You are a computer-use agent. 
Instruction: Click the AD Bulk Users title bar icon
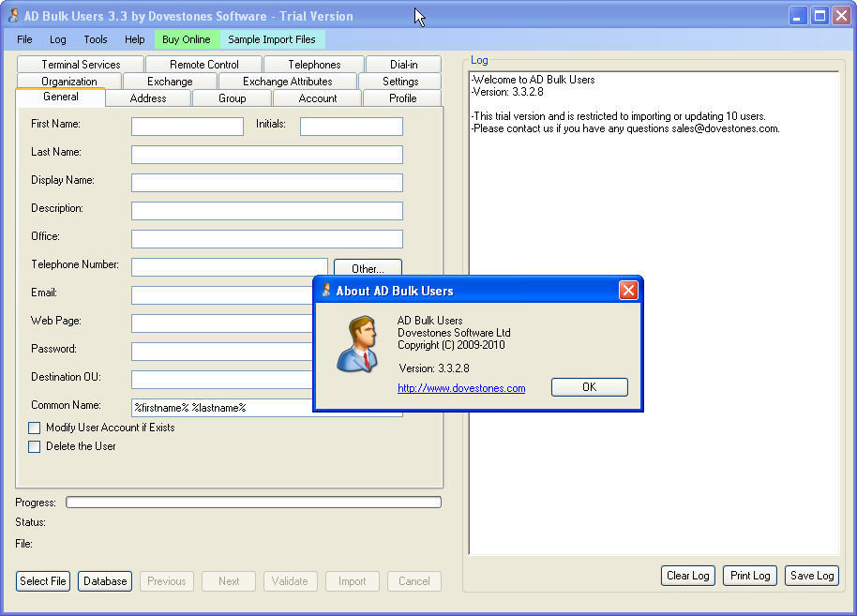tap(13, 16)
